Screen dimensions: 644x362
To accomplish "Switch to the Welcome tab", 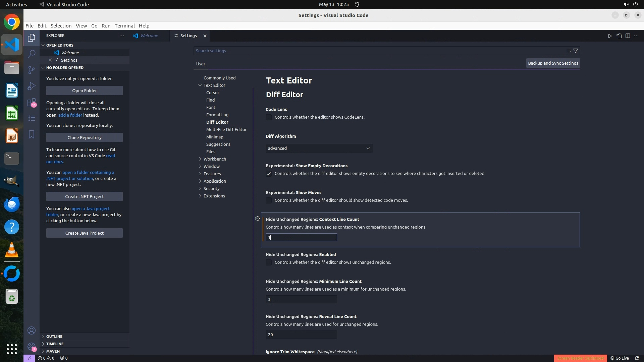I will (149, 36).
